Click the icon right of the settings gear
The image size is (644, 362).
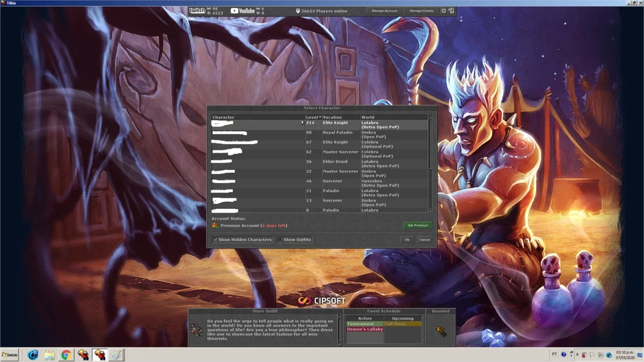[x=451, y=11]
